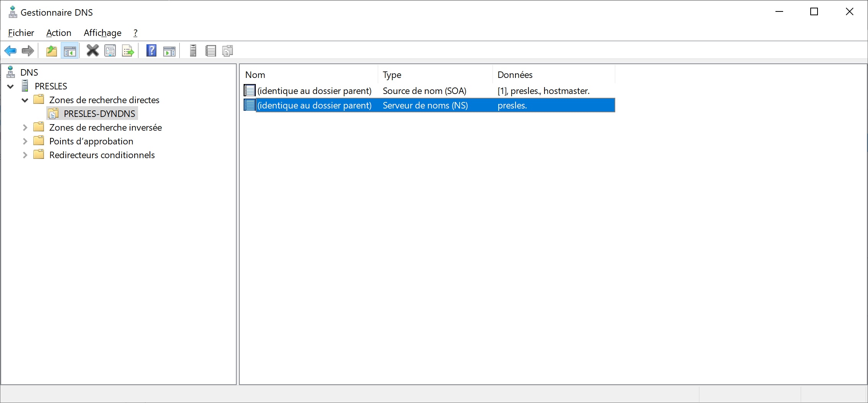Open the Fichier menu
Viewport: 868px width, 403px height.
[x=21, y=33]
